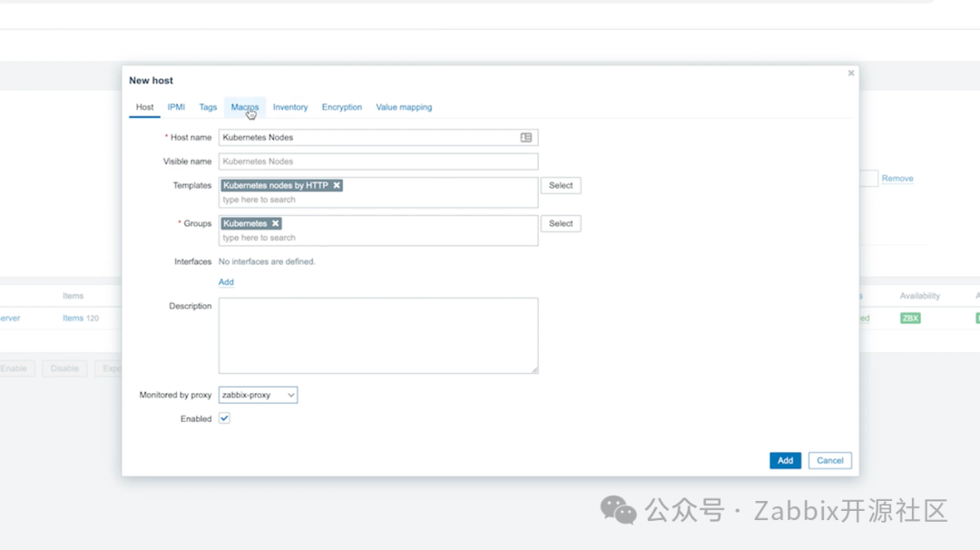Toggle the Enabled checkbox
The height and width of the screenshot is (550, 980).
224,418
